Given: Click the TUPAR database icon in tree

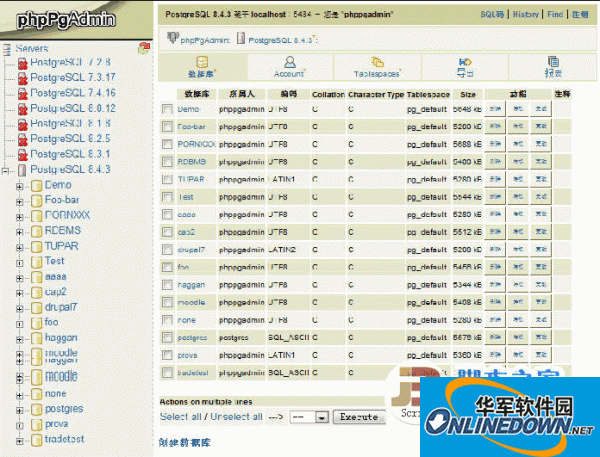Looking at the screenshot, I should click(x=36, y=246).
